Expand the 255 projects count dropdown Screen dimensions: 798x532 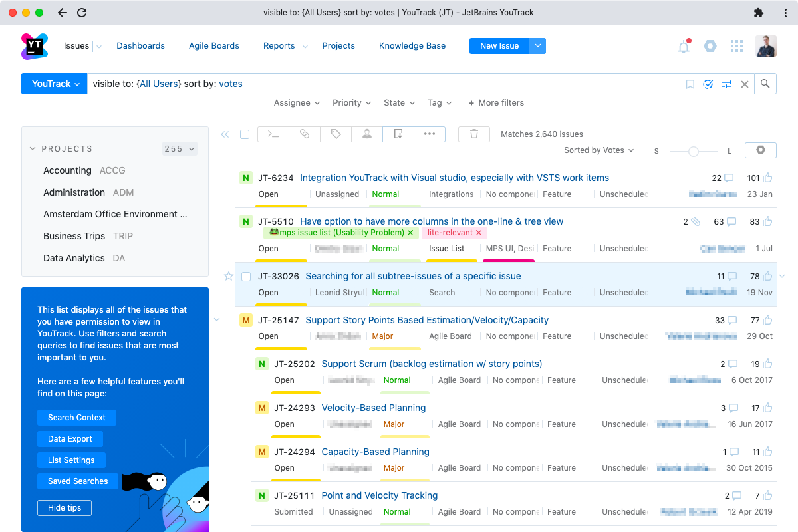180,149
